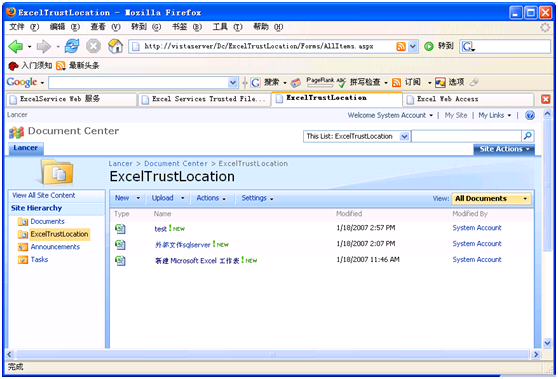The width and height of the screenshot is (558, 379).
Task: Click the Stop loading icon
Action: pos(93,46)
